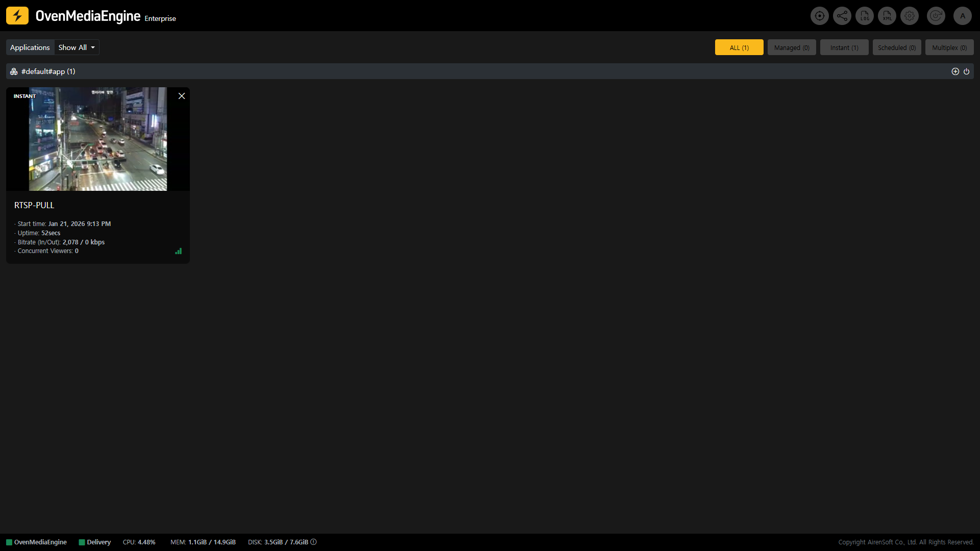Screen dimensions: 980x551
Task: Open the XML configuration icon
Action: pyautogui.click(x=887, y=16)
